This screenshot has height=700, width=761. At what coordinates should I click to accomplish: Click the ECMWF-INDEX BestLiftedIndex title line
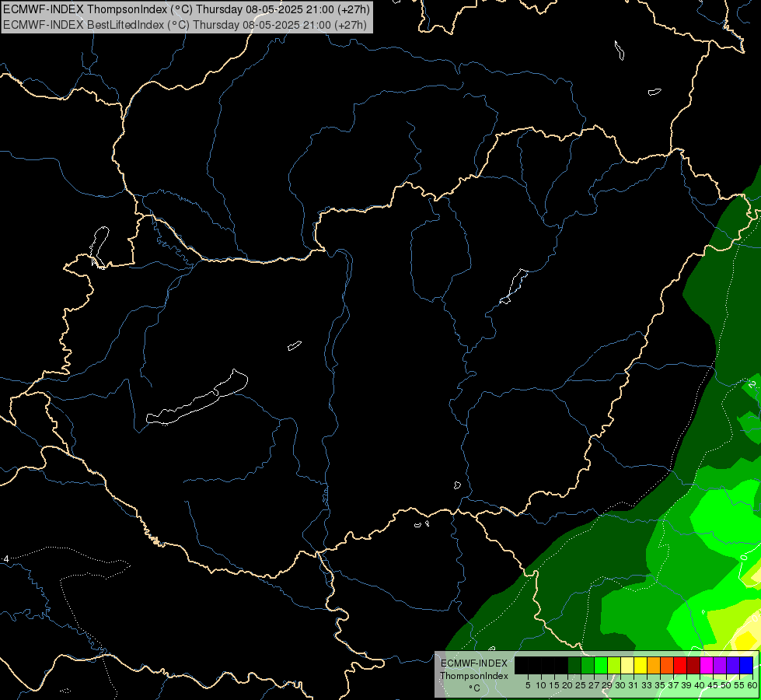pos(185,25)
